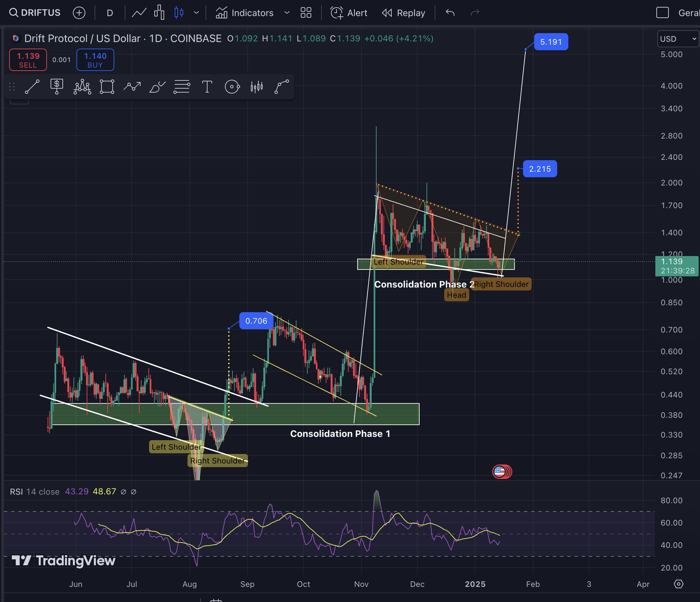Open the D timeframe interval selector

point(110,13)
